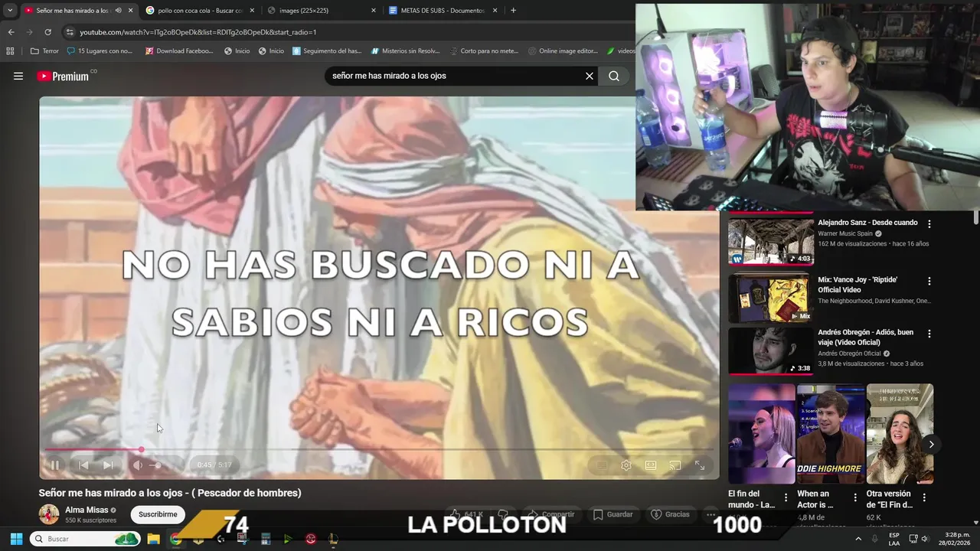
Task: Skip to the previous video in the playlist
Action: (x=83, y=465)
